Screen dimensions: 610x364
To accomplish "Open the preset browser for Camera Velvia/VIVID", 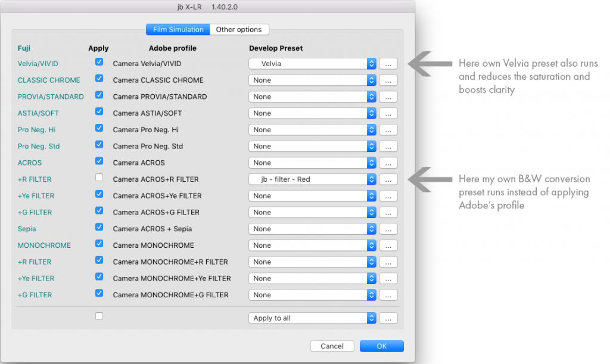I will [x=388, y=64].
